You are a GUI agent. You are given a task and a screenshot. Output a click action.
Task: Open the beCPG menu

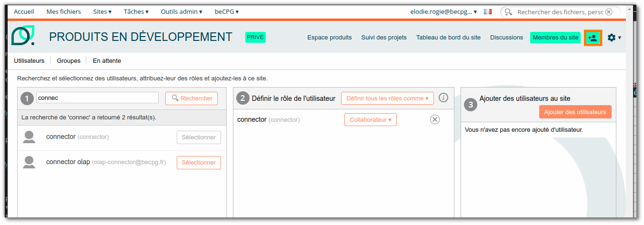pyautogui.click(x=227, y=11)
